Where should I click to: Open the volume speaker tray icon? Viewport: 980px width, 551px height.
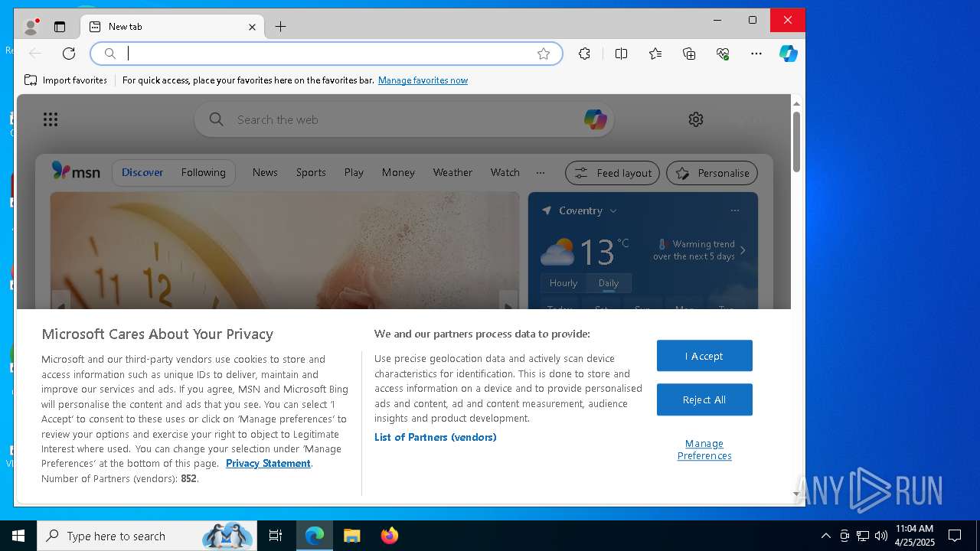pos(881,536)
